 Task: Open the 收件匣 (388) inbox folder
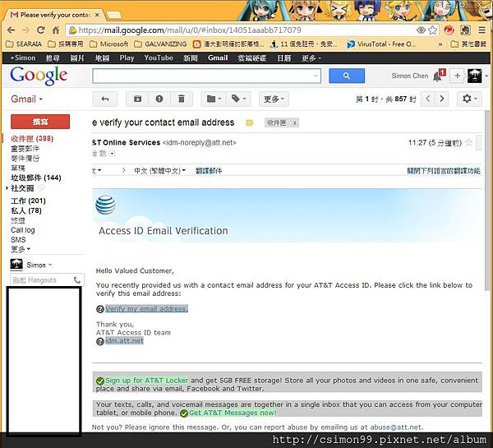[32, 139]
